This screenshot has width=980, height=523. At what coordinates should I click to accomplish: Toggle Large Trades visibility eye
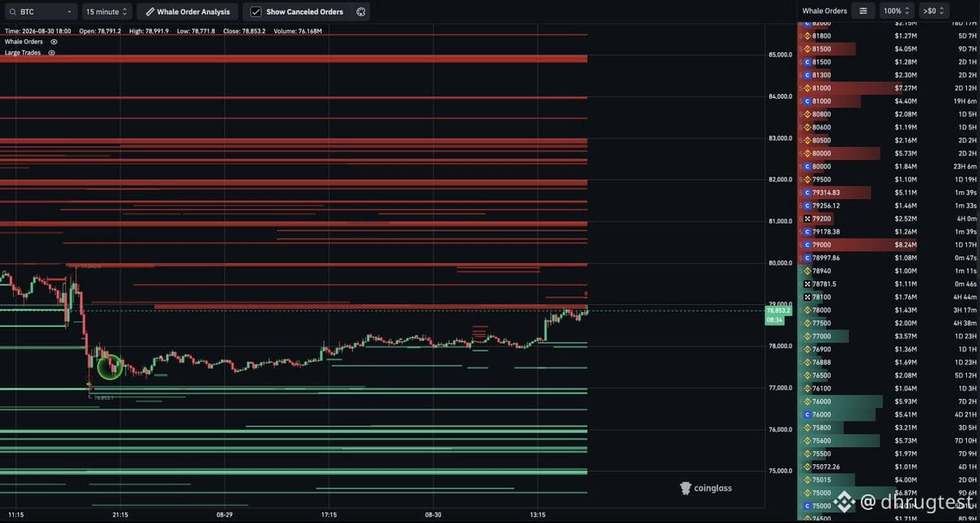(x=51, y=52)
